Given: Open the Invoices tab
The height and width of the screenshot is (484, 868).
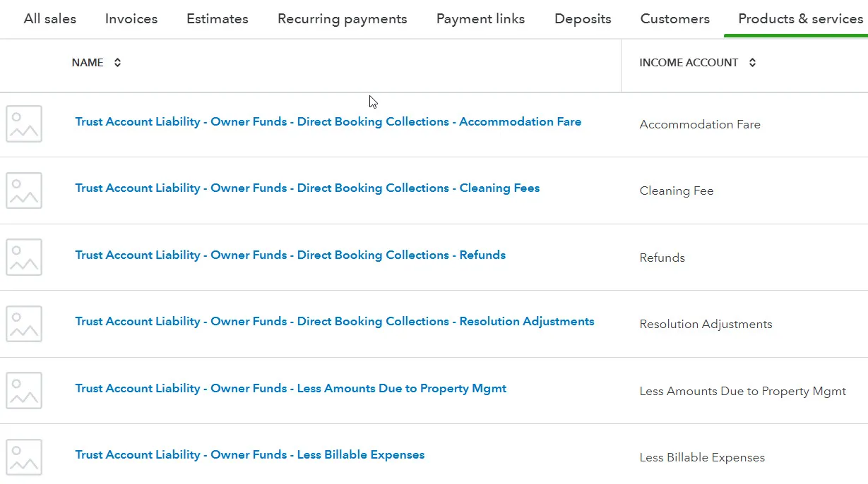Looking at the screenshot, I should (x=131, y=19).
